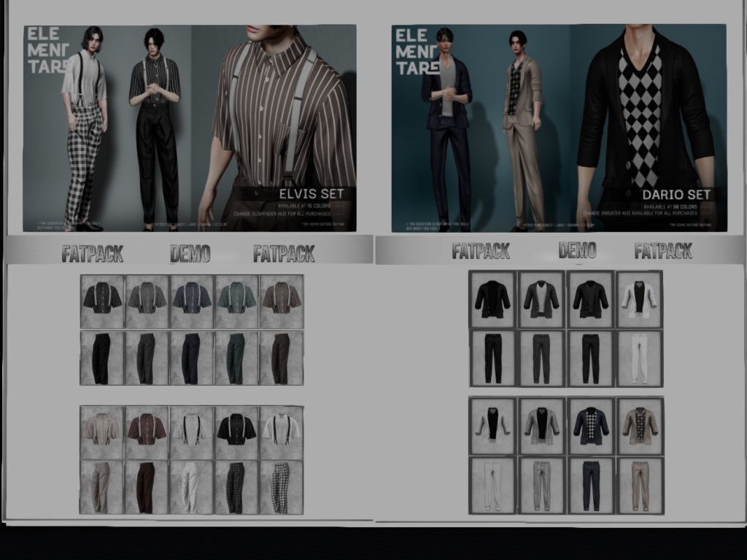The height and width of the screenshot is (560, 747).
Task: Choose the dark plaid Dario pants
Action: click(591, 358)
